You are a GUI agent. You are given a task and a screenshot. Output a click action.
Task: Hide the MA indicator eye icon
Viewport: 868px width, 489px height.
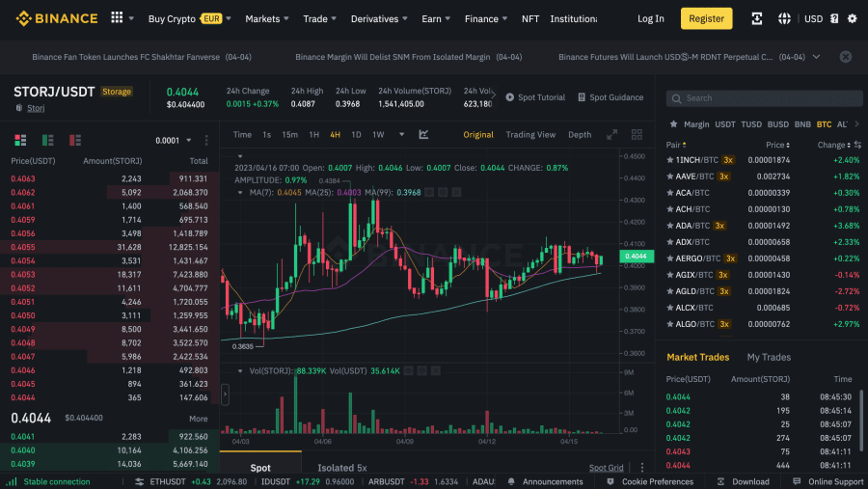coord(429,192)
